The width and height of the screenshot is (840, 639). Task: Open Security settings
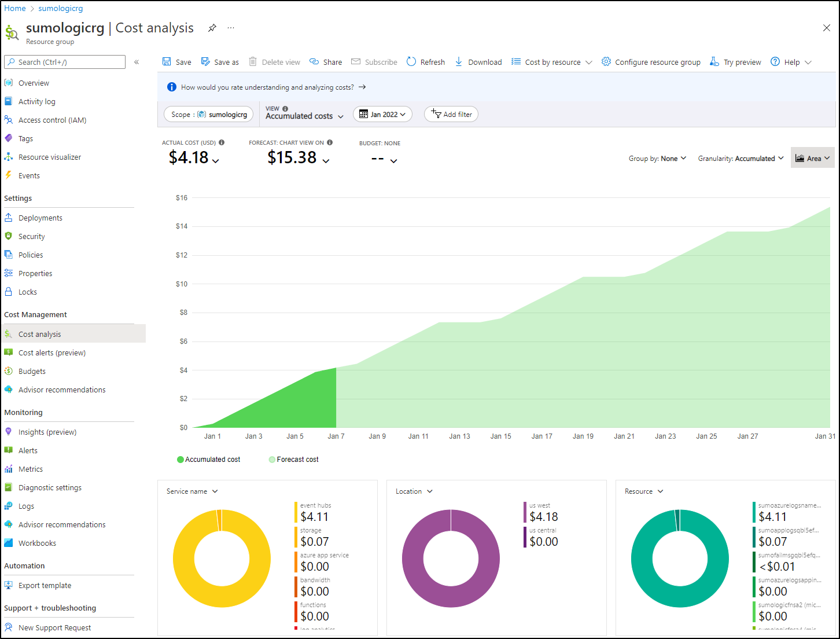tap(32, 237)
